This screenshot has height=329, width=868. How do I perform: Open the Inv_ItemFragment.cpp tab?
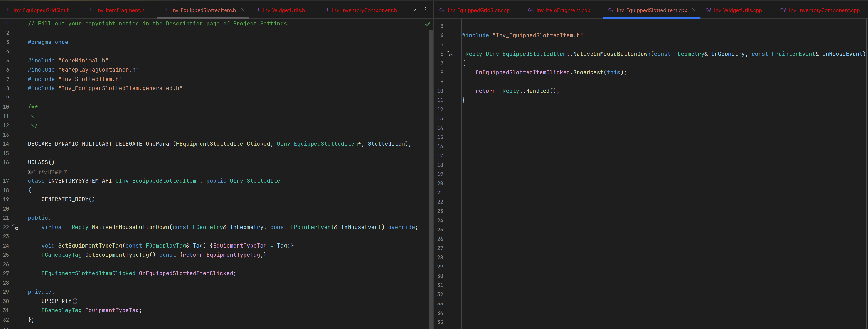click(563, 10)
